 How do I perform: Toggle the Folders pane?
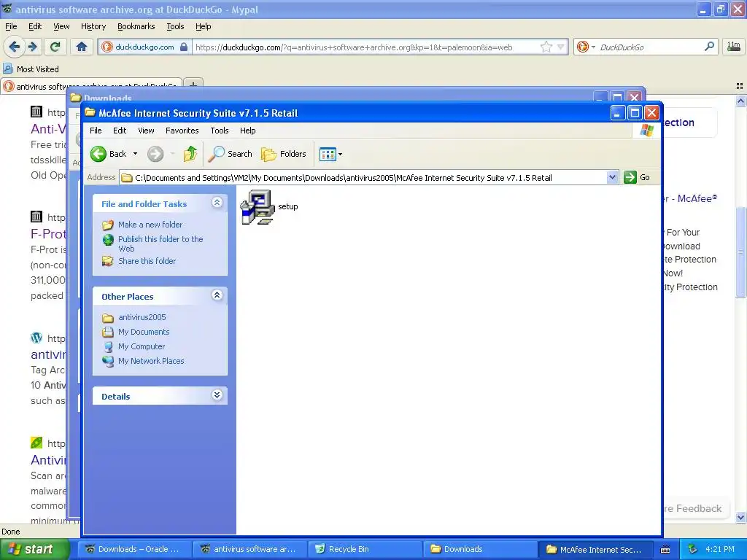pos(284,154)
